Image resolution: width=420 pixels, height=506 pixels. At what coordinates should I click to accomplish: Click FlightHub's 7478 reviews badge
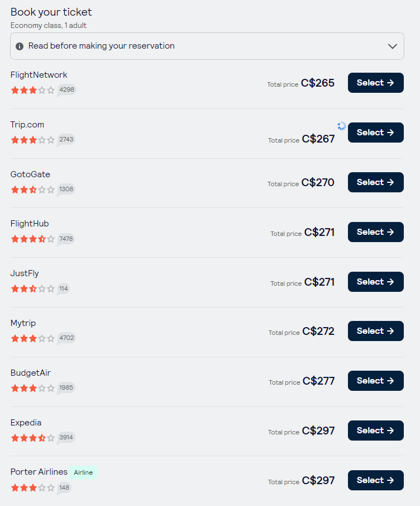(x=66, y=239)
